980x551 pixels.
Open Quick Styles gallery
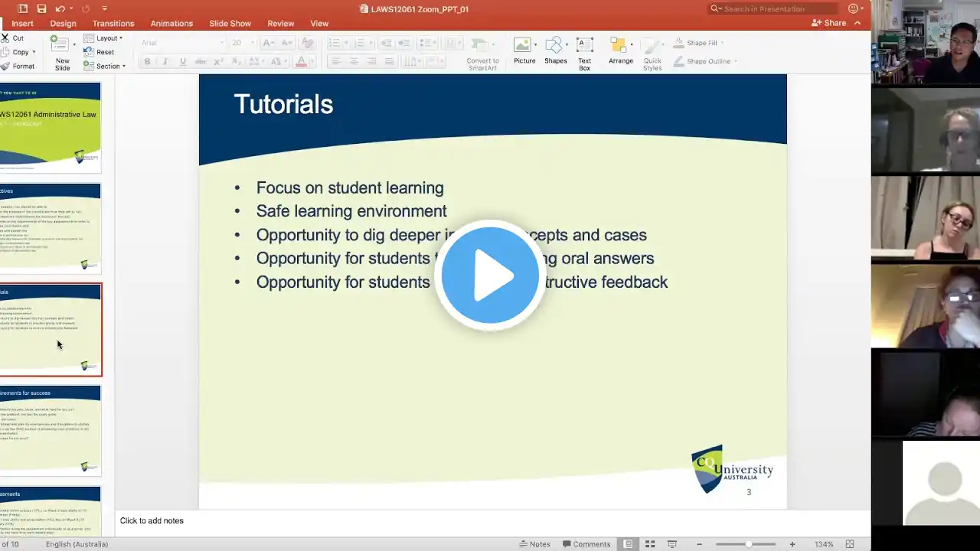(652, 54)
